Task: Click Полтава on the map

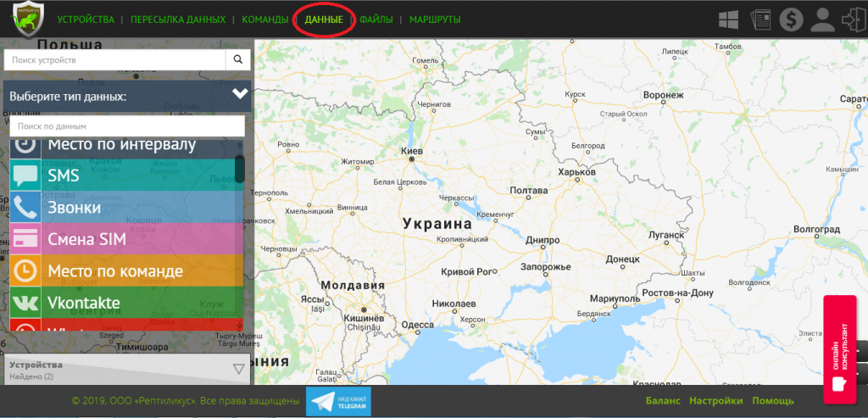Action: pyautogui.click(x=528, y=191)
